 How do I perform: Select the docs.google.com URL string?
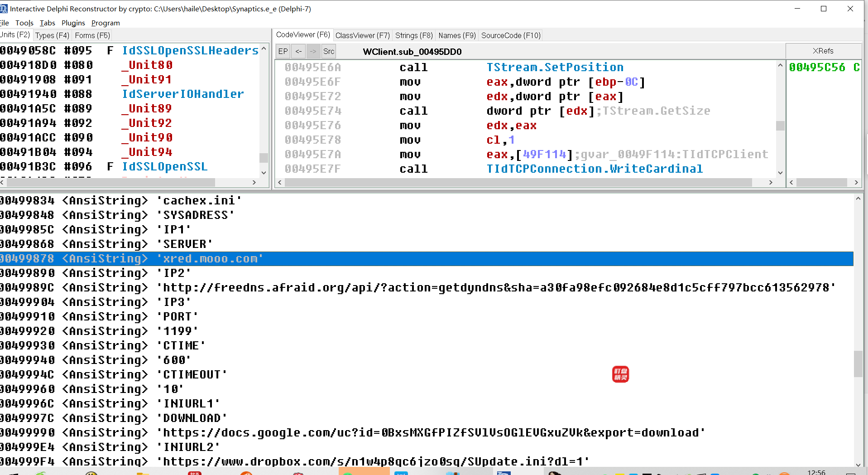[x=427, y=432]
